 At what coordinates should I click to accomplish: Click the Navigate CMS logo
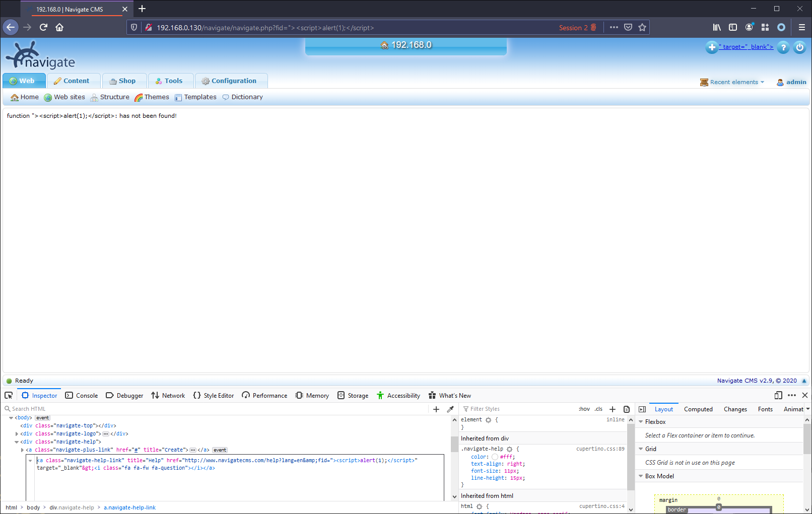tap(40, 55)
